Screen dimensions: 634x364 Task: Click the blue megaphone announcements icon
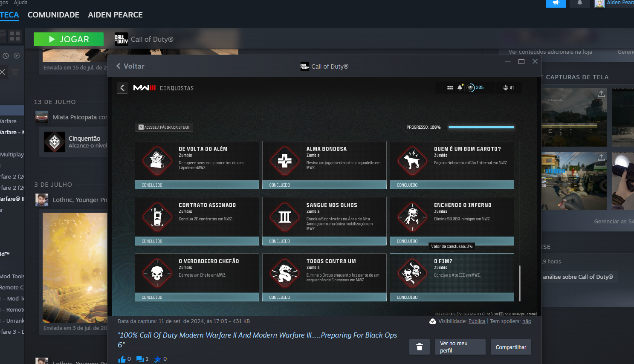pos(556,3)
